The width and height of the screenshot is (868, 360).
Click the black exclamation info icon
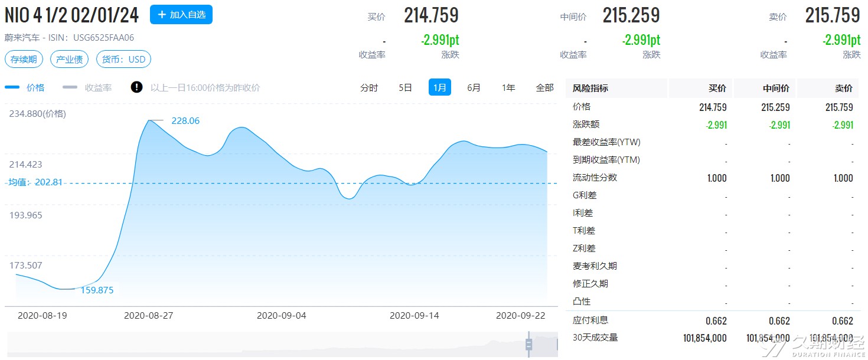coord(137,87)
